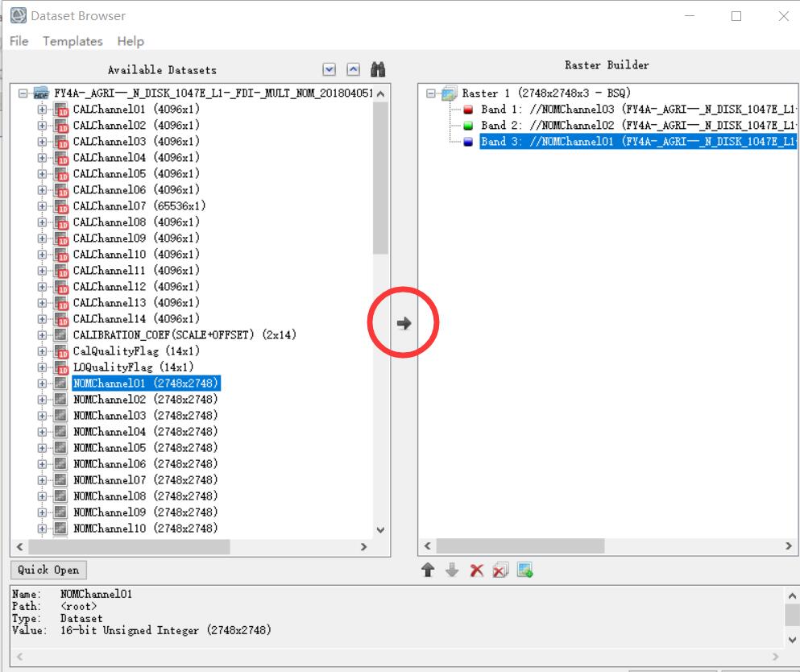Select NOMChannel04 (2748x2748) dataset
The width and height of the screenshot is (800, 672).
click(x=145, y=432)
